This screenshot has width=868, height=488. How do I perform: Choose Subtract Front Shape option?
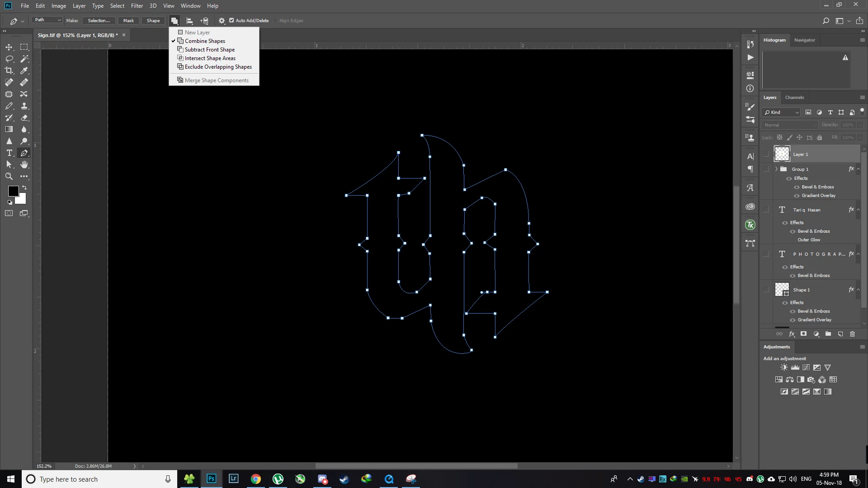[209, 50]
